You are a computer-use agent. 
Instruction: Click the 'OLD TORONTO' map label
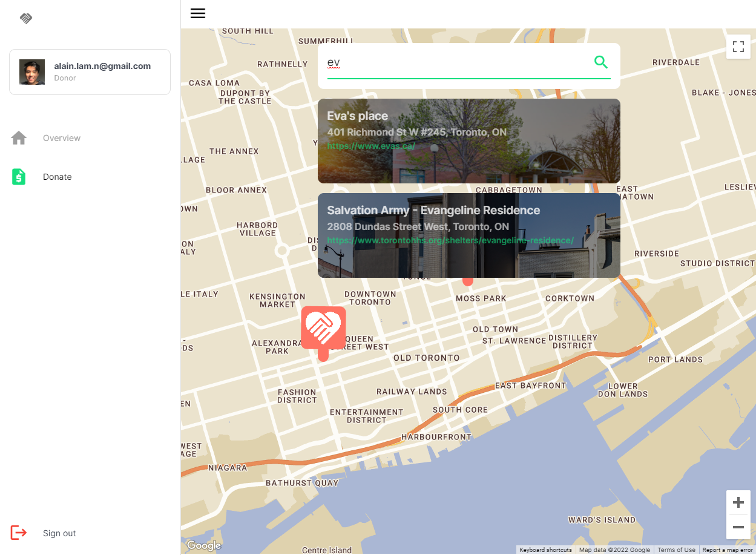[x=427, y=358]
